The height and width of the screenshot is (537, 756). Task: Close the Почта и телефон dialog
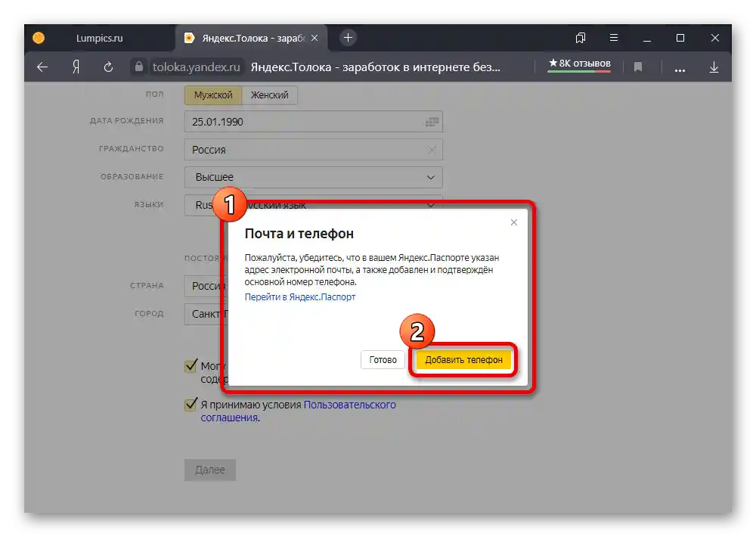point(514,222)
